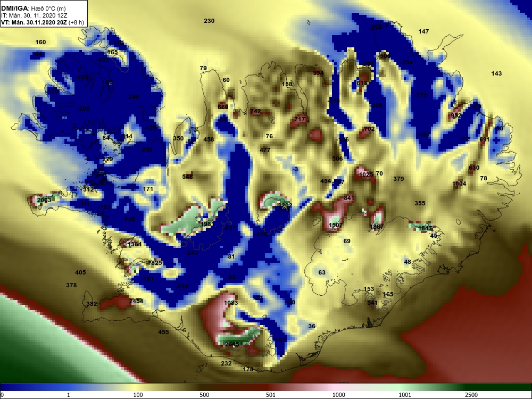Click the "VT: Mán. 30.11.2020 20Z (+8 h)" line
This screenshot has height=399, width=532.
43,22
